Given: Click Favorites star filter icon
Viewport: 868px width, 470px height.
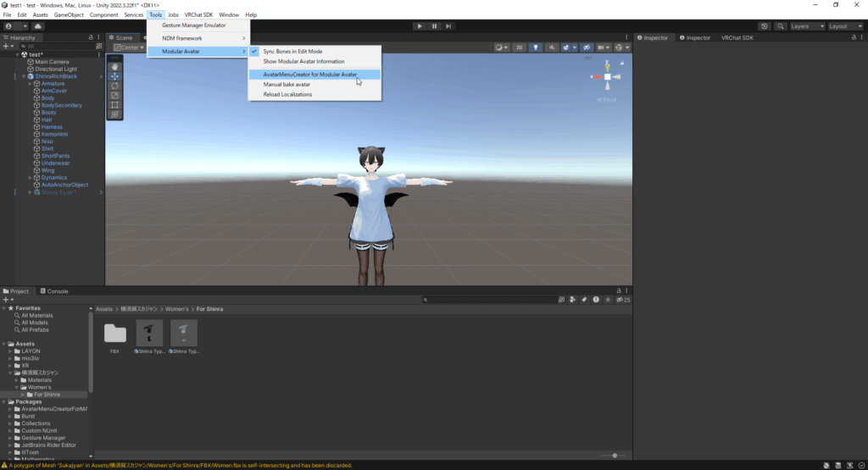Looking at the screenshot, I should coord(608,300).
